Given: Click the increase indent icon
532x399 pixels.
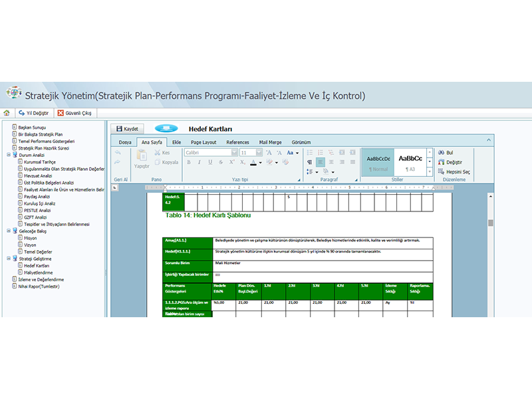Looking at the screenshot, I should pos(353,153).
